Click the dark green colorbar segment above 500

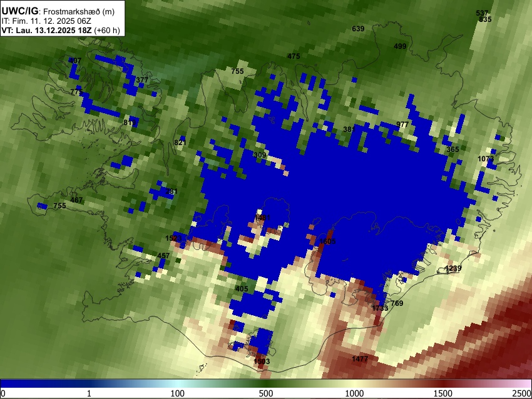[x=266, y=384]
